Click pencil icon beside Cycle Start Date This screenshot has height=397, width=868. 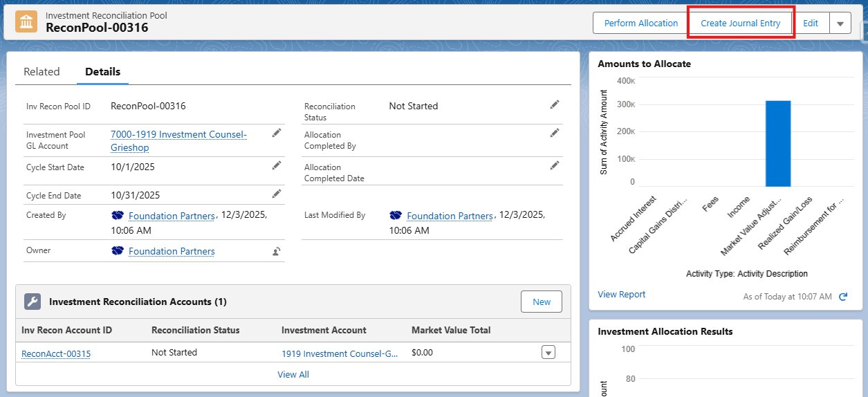coord(277,165)
